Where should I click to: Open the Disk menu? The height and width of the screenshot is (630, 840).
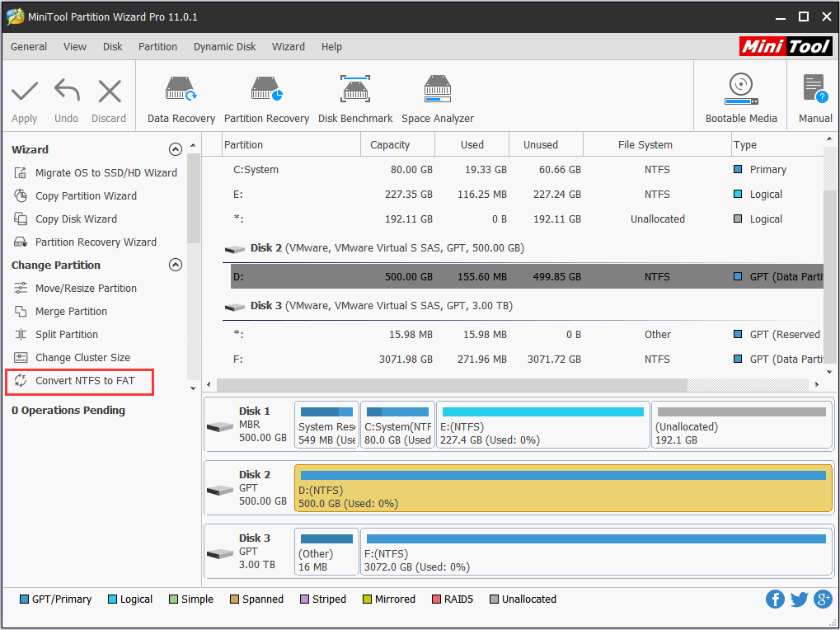(112, 47)
